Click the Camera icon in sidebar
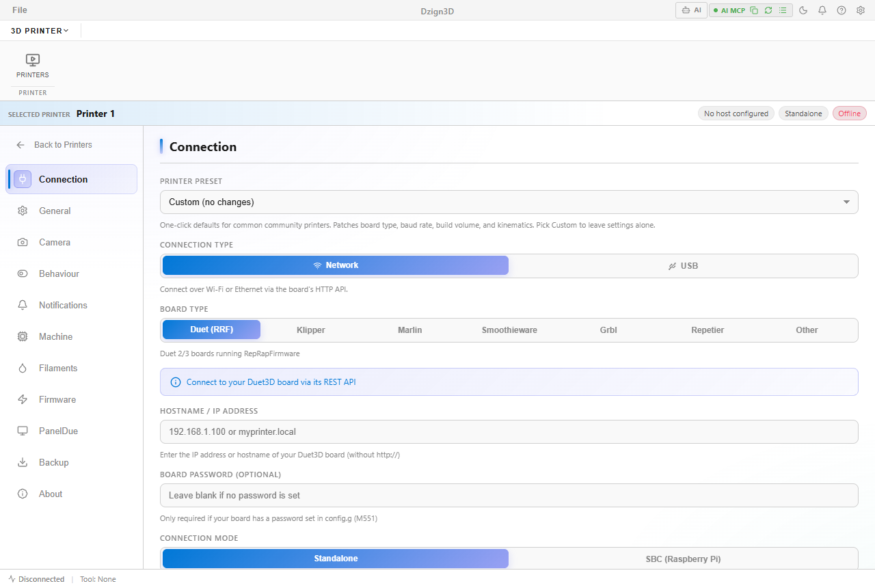875x588 pixels. coord(23,242)
